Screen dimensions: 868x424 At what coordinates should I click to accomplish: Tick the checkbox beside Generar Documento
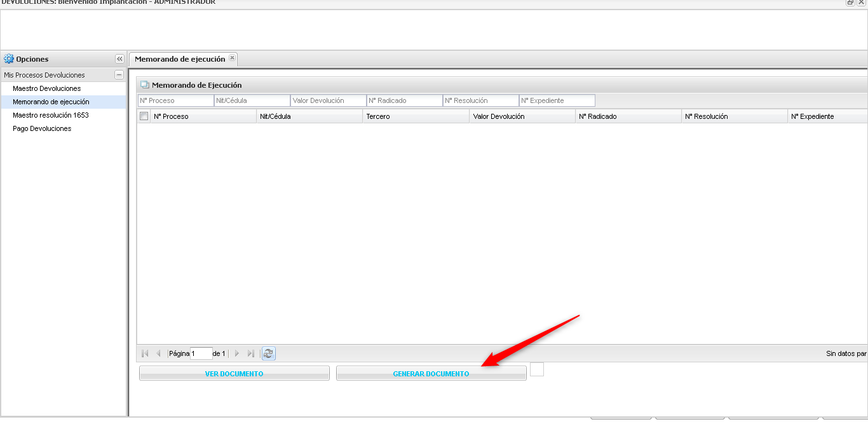pyautogui.click(x=537, y=369)
